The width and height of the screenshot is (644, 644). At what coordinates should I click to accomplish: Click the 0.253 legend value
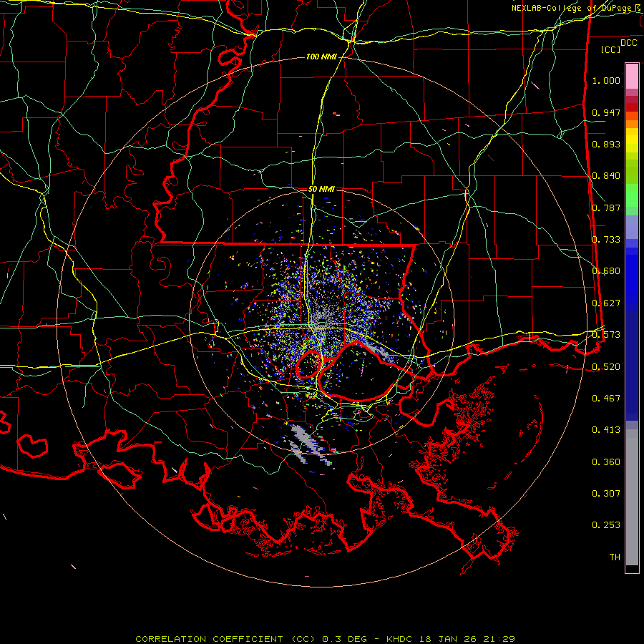coord(606,525)
